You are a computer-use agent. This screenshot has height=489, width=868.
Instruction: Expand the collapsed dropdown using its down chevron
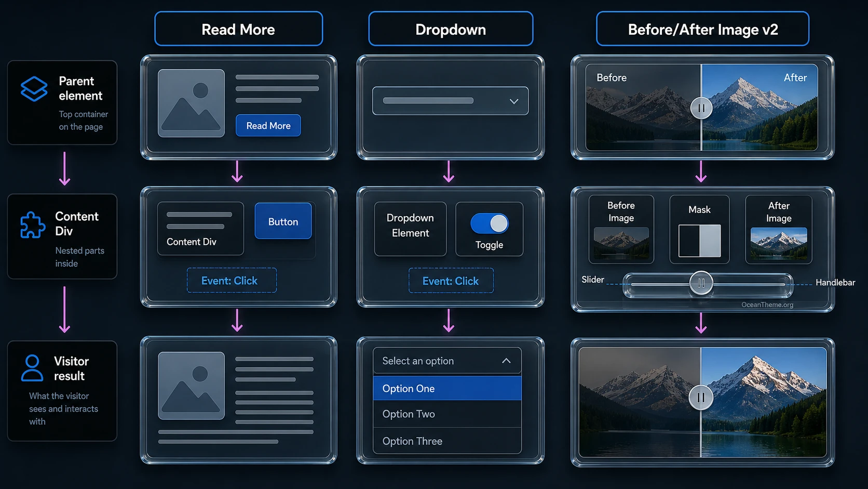coord(514,101)
